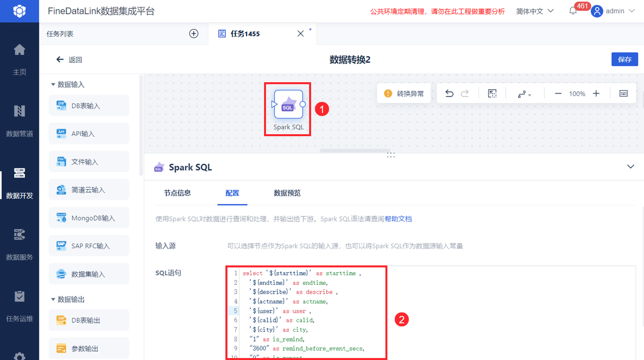Select the SAP RFC输入 operator
Screen dimensions: 644x360
(x=89, y=246)
